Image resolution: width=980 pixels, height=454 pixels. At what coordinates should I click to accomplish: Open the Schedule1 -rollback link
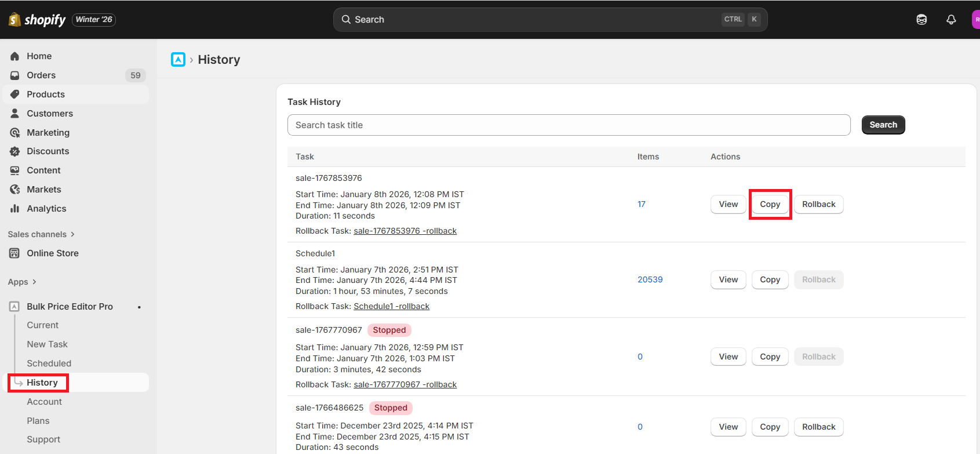tap(391, 306)
